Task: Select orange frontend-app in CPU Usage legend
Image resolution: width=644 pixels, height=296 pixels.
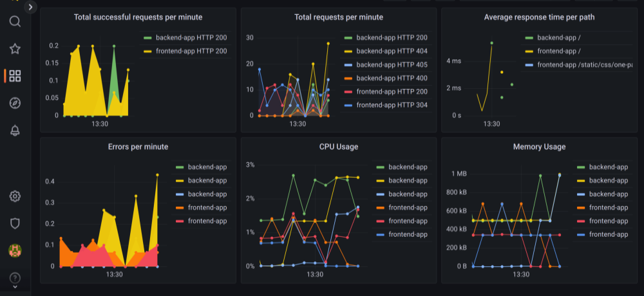Action: point(408,208)
